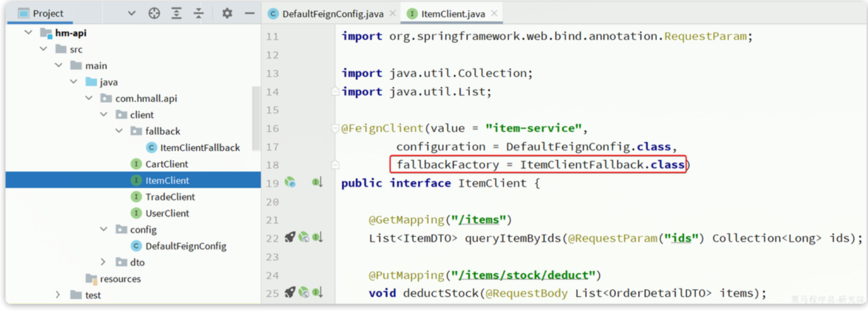Click Spring bean gutter icon on line 25
The image size is (868, 312).
303,292
